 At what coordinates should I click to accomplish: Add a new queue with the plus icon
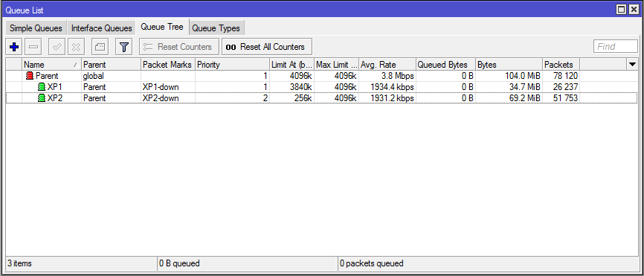[x=14, y=47]
